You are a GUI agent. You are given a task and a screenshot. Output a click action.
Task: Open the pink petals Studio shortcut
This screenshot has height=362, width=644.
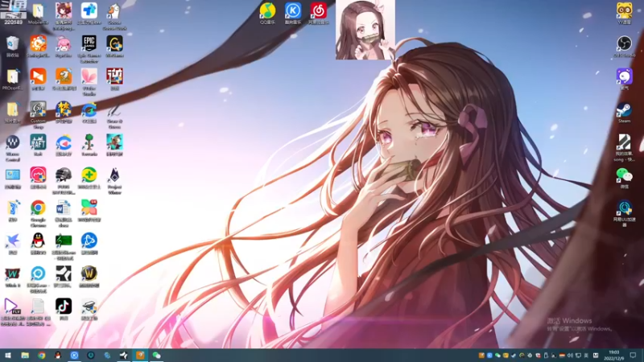tap(89, 76)
